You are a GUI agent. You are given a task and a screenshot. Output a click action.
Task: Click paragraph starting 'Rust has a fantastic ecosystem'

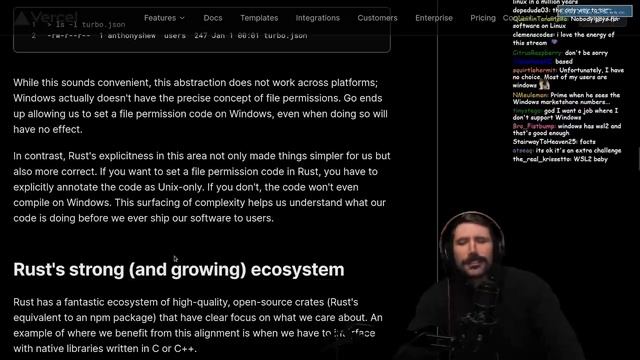pyautogui.click(x=198, y=325)
